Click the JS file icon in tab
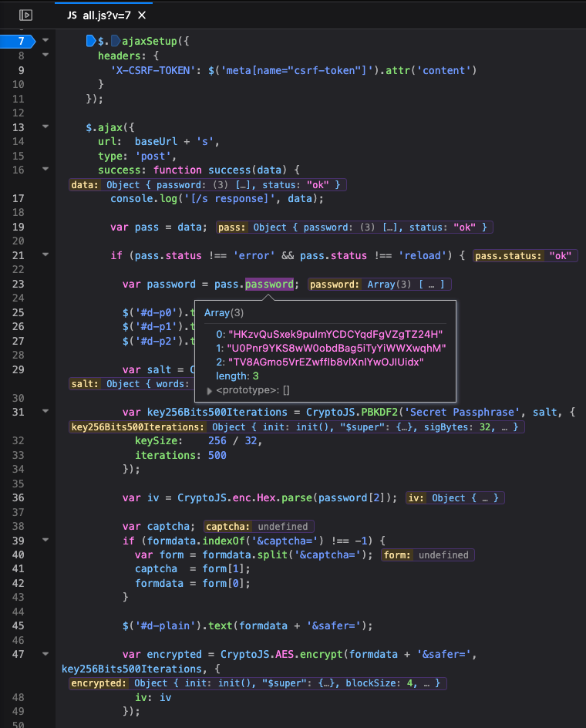 (x=72, y=15)
